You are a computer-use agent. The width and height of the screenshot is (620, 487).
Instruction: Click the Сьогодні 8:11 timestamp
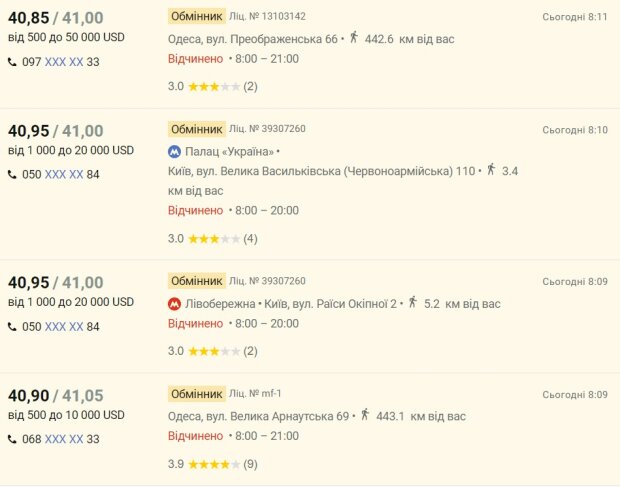[x=575, y=17]
